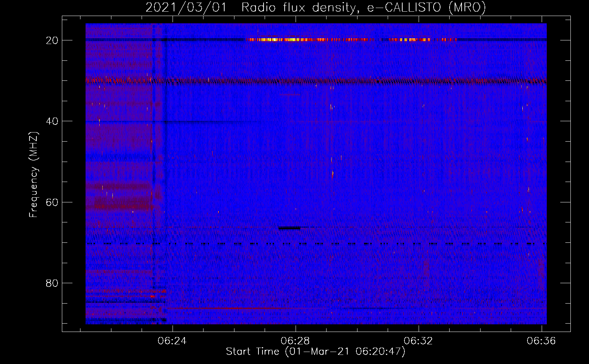
Task: Click the 80 frequency tick label
Action: click(x=52, y=283)
